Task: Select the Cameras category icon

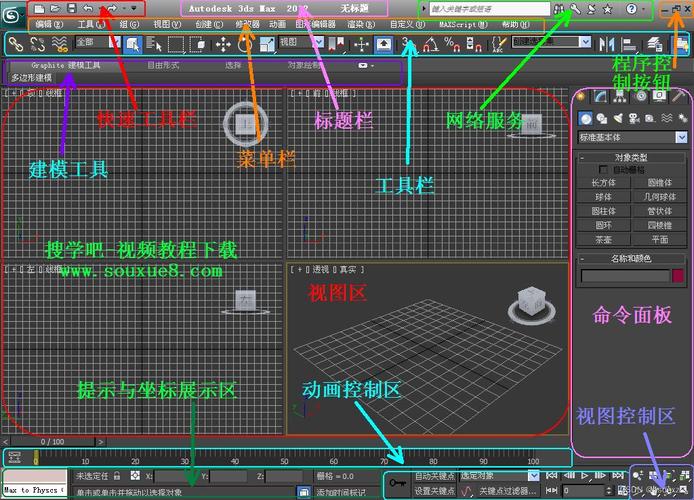Action: [635, 119]
